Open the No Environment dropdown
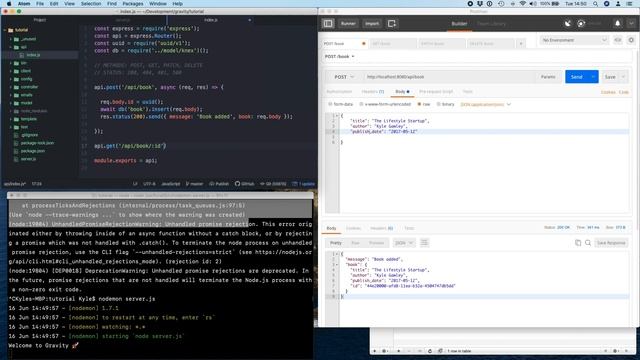 574,40
